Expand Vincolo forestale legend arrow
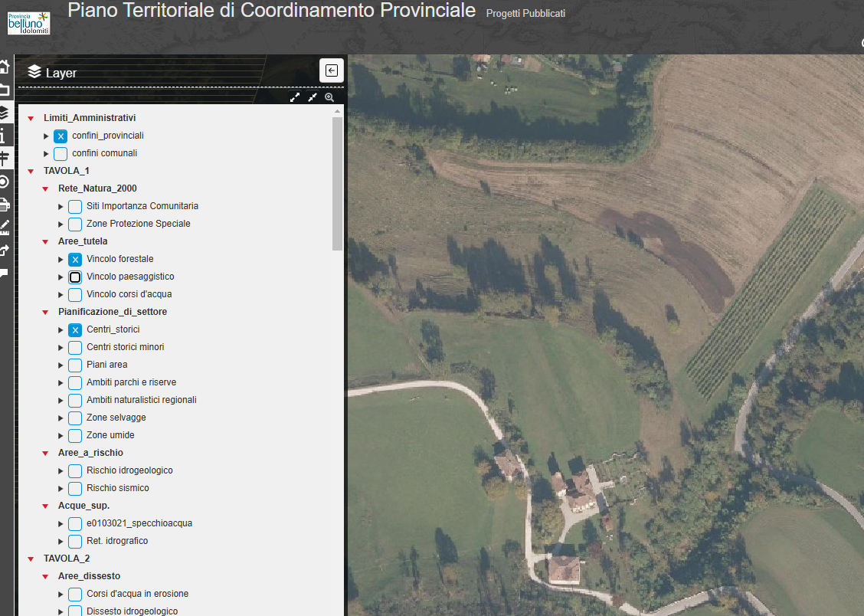Viewport: 864px width, 616px height. pos(61,260)
